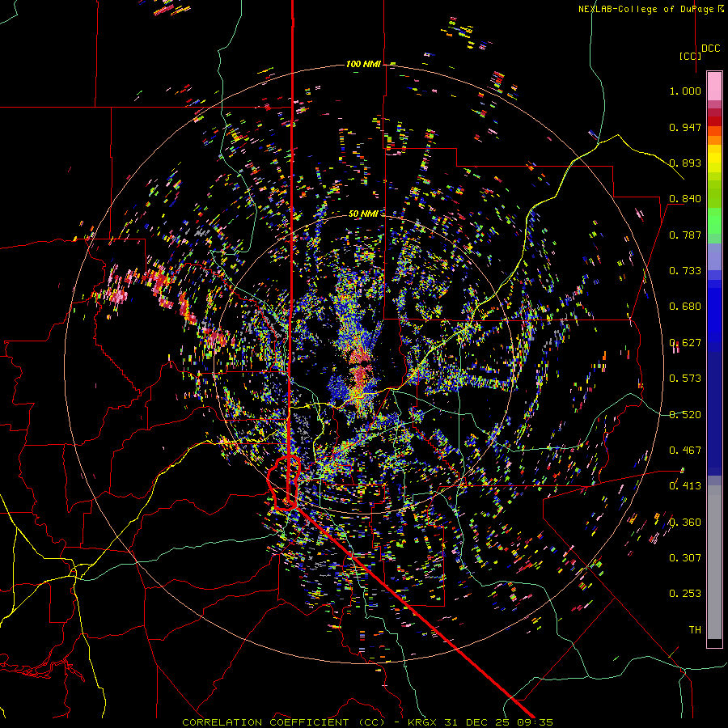Click the 0.253 value on the color scale
The width and height of the screenshot is (728, 728).
click(685, 594)
